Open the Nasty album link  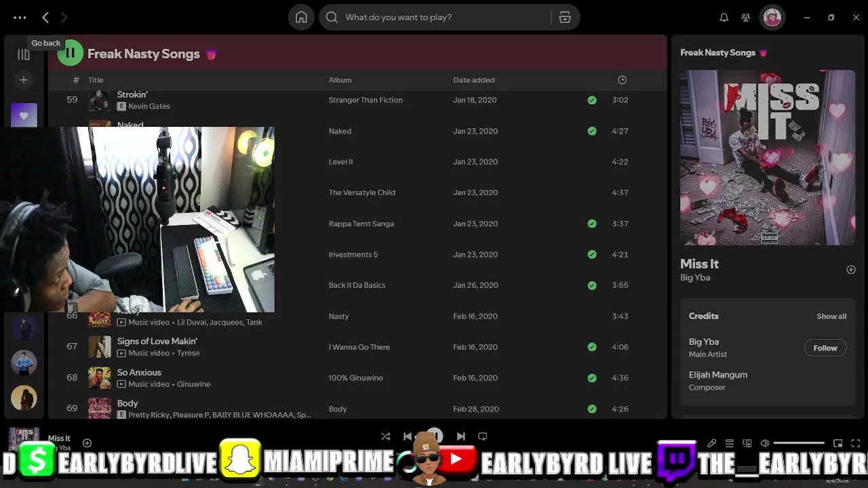click(339, 317)
